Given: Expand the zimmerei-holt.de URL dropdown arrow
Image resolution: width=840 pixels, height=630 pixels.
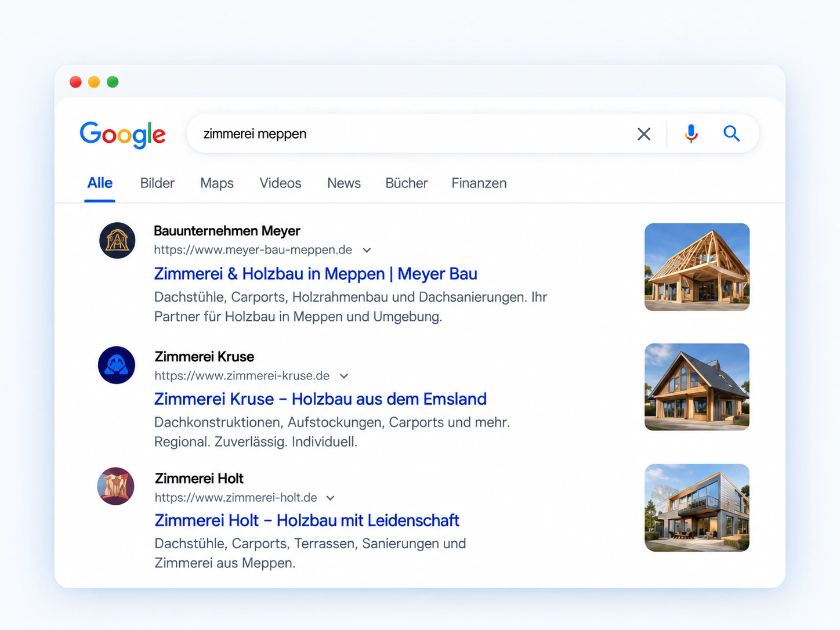Looking at the screenshot, I should (331, 498).
